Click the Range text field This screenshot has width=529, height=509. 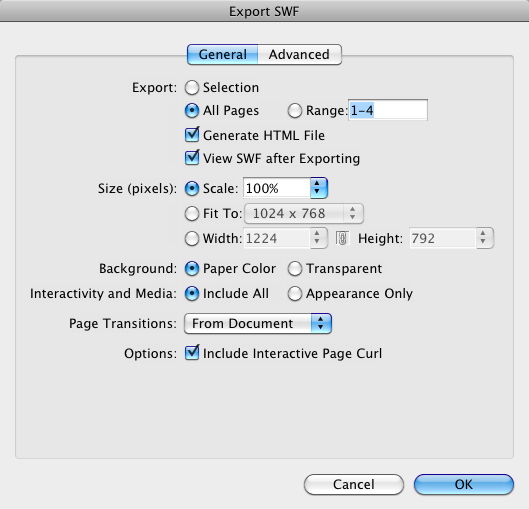pyautogui.click(x=388, y=110)
